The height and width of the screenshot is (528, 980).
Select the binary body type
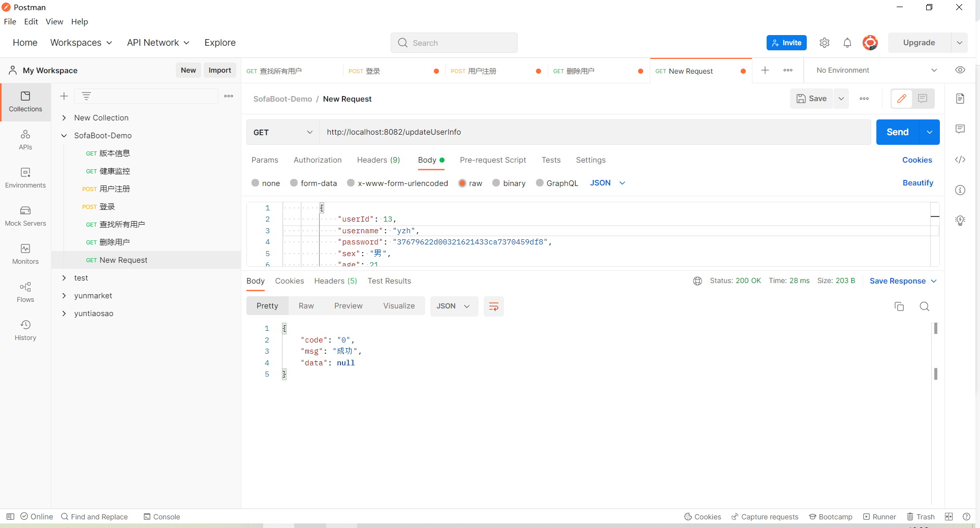496,183
